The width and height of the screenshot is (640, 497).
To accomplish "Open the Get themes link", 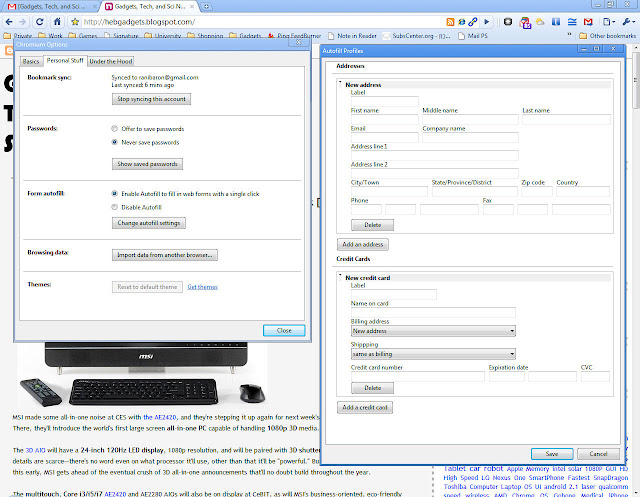I will pyautogui.click(x=202, y=287).
